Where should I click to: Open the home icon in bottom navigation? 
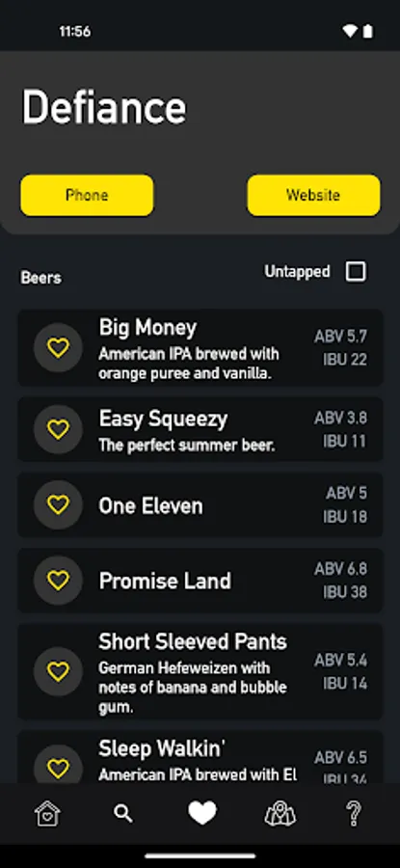(x=47, y=814)
